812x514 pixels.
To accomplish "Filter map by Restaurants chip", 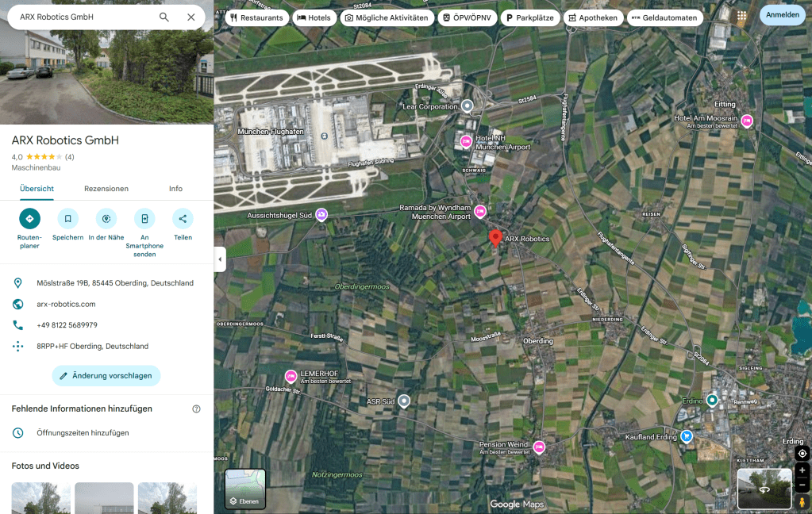I will [x=256, y=17].
